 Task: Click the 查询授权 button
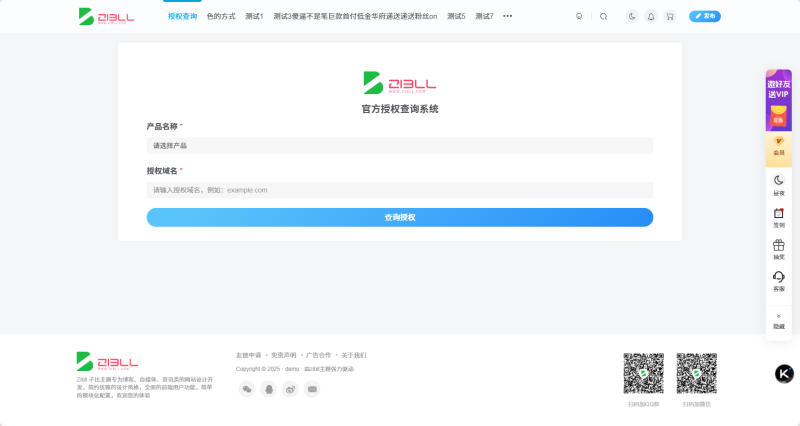pos(399,217)
